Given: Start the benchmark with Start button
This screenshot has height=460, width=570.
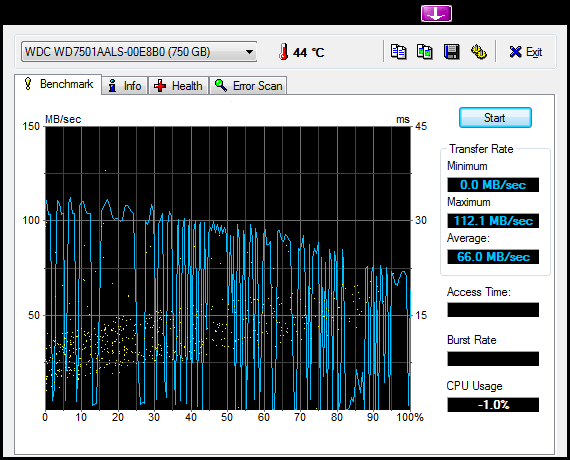Looking at the screenshot, I should tap(495, 118).
